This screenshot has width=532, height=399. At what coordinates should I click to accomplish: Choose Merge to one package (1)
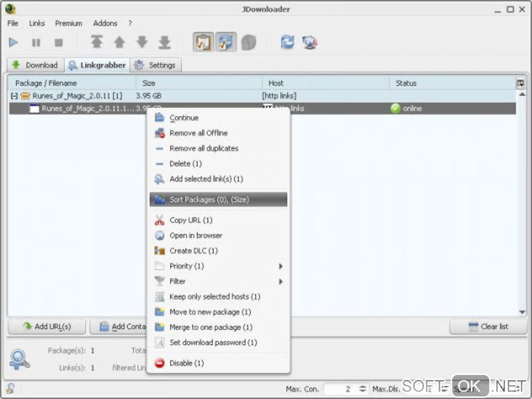click(x=218, y=327)
